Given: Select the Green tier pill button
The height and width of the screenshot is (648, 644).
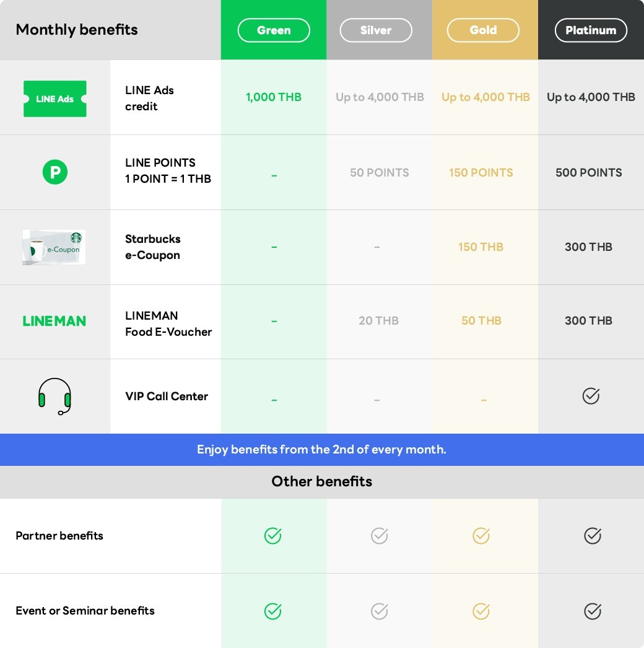Looking at the screenshot, I should [x=274, y=30].
